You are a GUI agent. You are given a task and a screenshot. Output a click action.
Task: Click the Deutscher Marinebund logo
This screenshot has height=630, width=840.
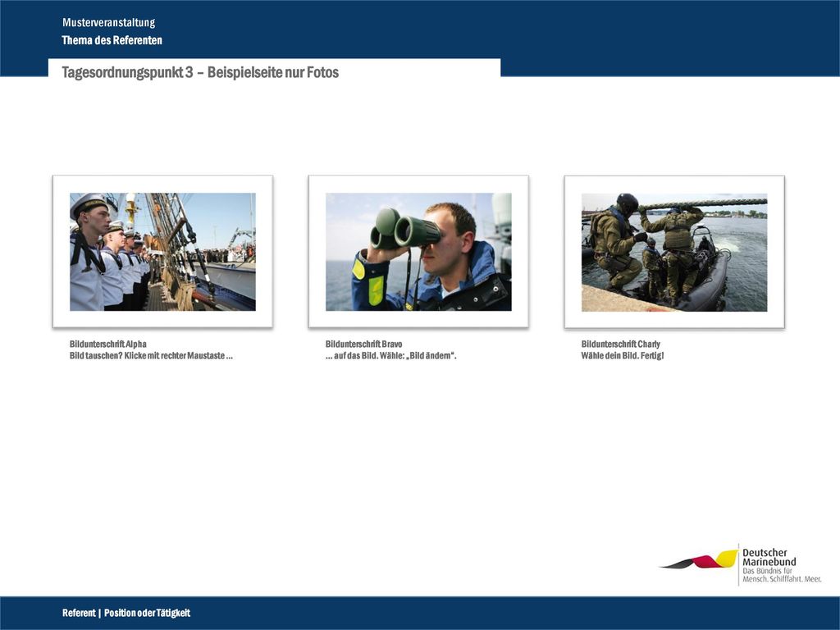(x=740, y=565)
